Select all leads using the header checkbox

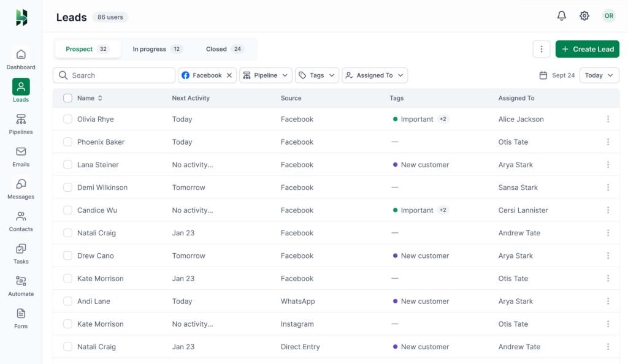(67, 98)
